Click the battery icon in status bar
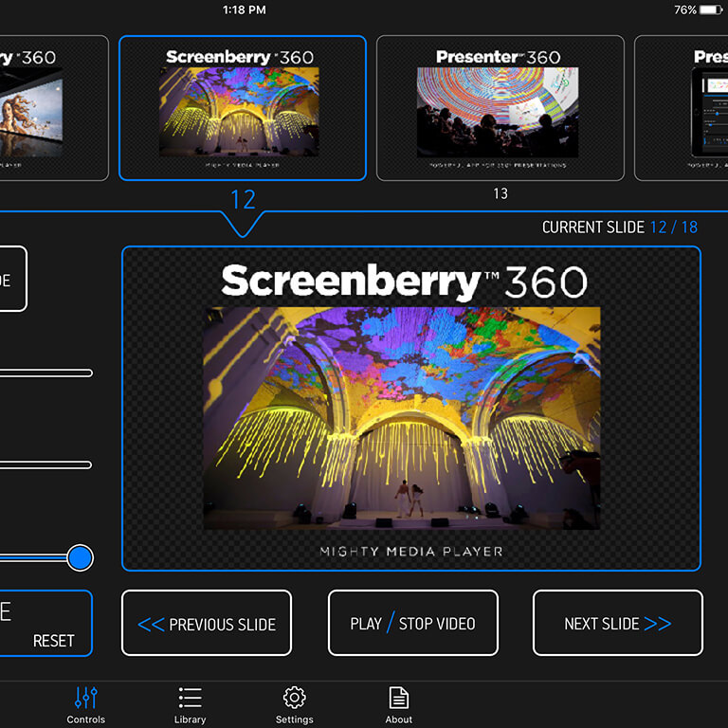The height and width of the screenshot is (728, 728). coord(711,9)
